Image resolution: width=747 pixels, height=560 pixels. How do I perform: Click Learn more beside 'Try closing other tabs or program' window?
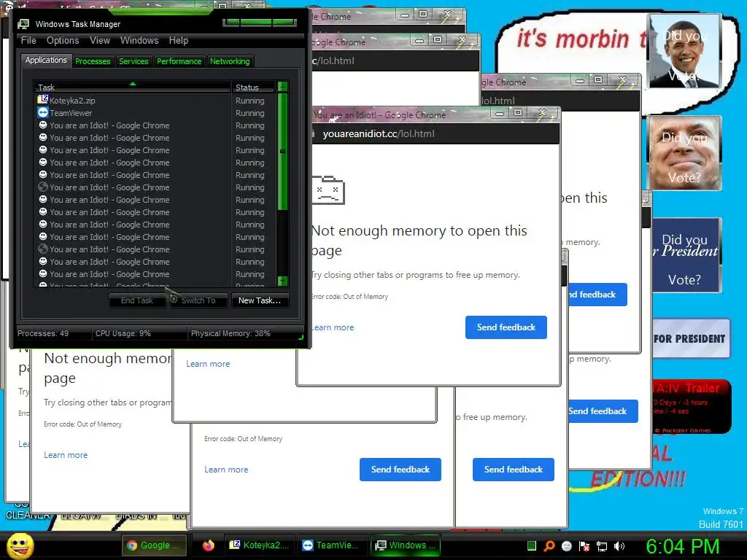[66, 455]
